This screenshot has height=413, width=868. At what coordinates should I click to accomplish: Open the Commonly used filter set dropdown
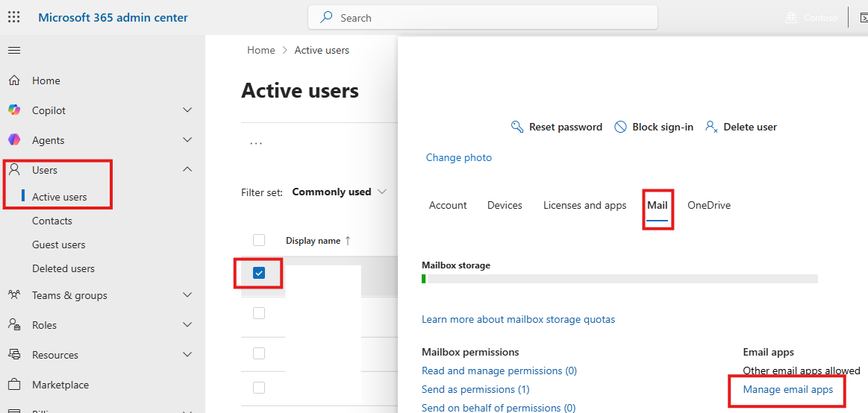(x=340, y=192)
